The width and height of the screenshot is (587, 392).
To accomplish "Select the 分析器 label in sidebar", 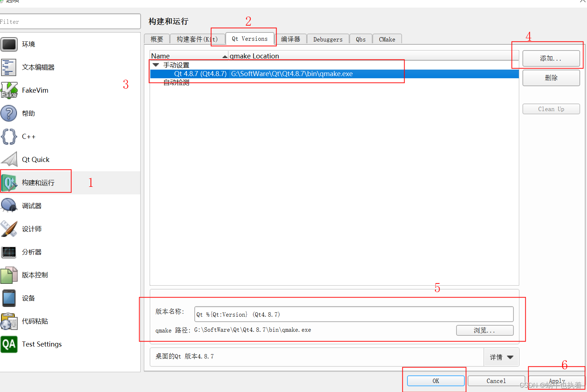I will (x=32, y=252).
